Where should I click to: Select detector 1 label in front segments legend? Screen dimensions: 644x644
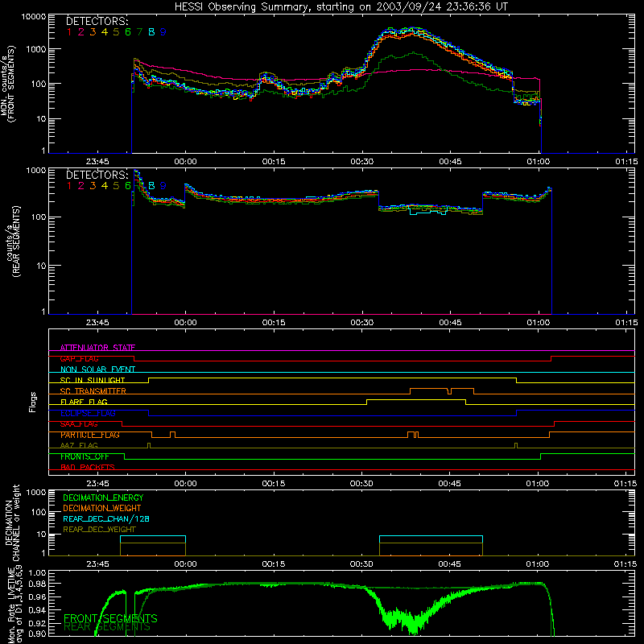click(x=69, y=32)
